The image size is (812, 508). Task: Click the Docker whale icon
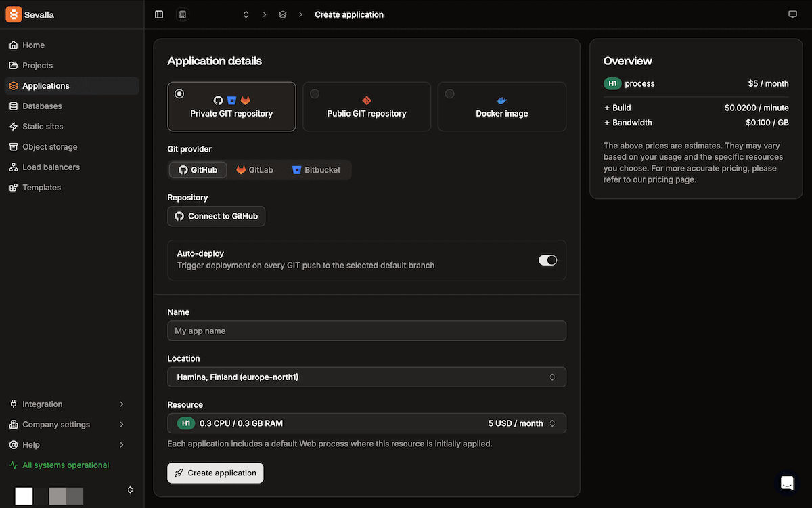pyautogui.click(x=502, y=100)
